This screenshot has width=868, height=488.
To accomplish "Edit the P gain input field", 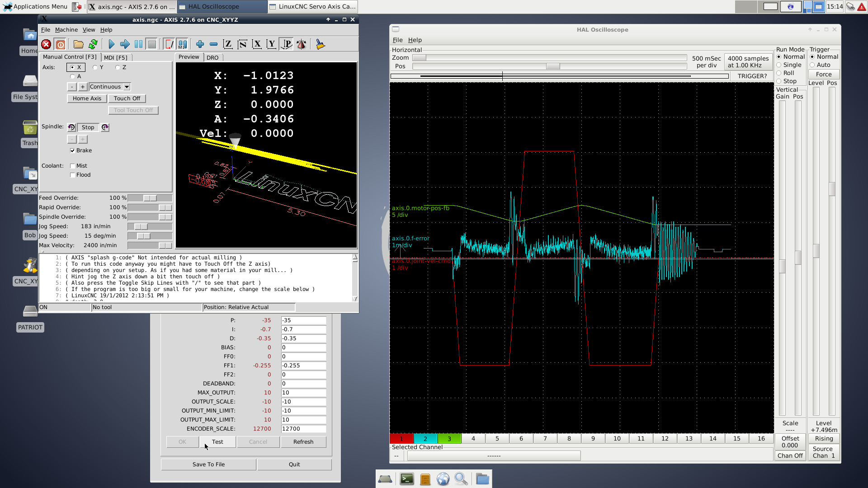I will pyautogui.click(x=303, y=320).
